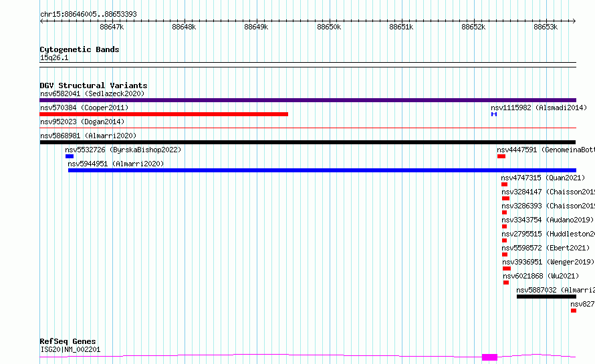Screen dimensions: 595x364
Task: Click the left arrowhead of the ruler
Action: click(x=41, y=21)
